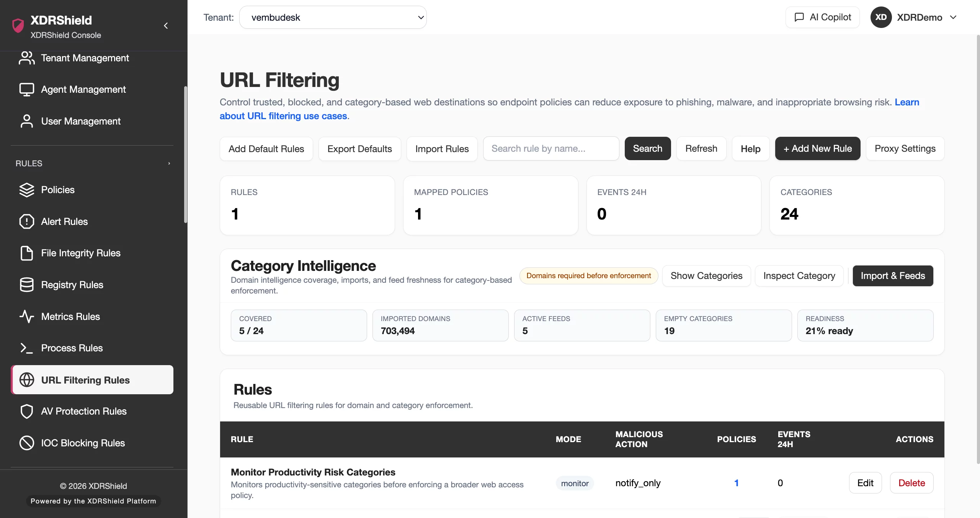Click Export Defaults
The width and height of the screenshot is (980, 518).
pos(359,149)
